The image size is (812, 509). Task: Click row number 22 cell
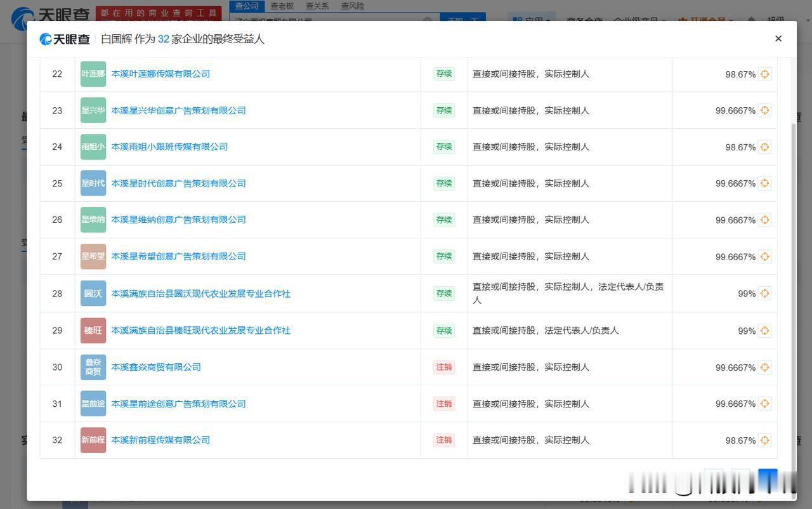(x=57, y=74)
